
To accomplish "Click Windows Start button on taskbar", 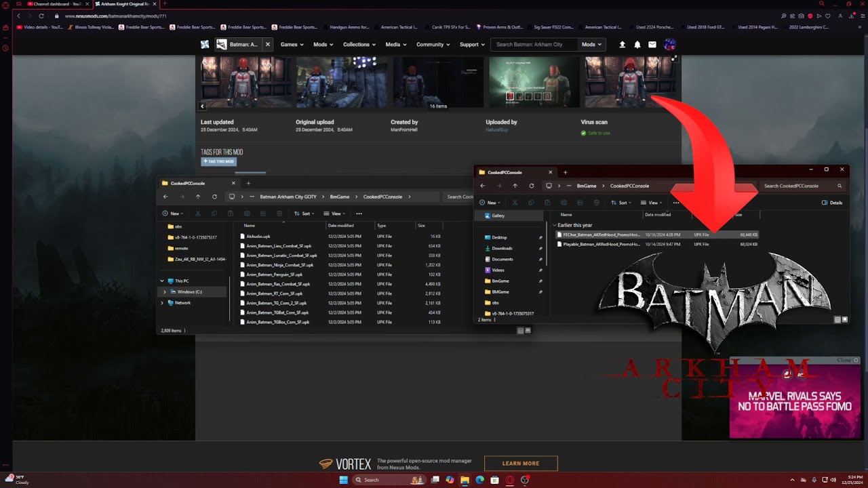I will pos(343,480).
